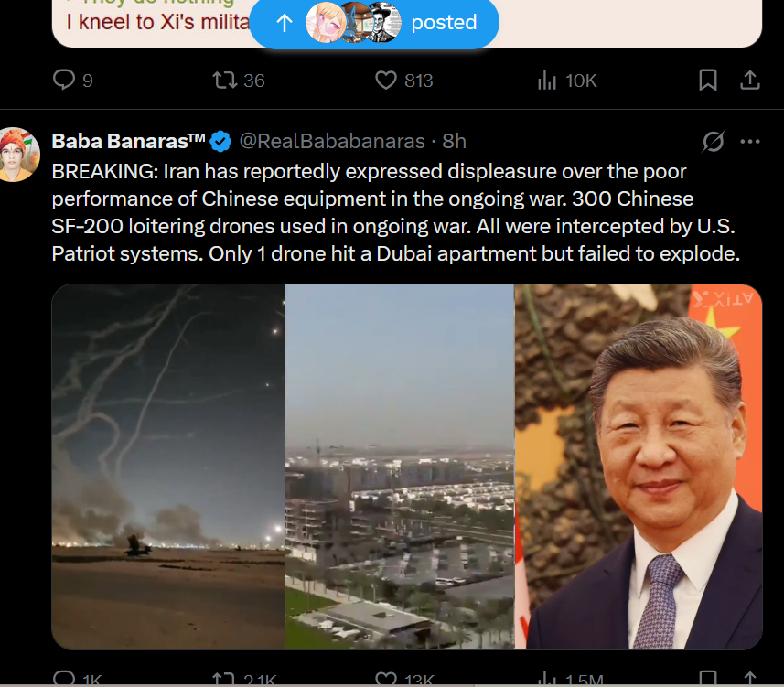Open the night sky missile trails image
Viewport: 784px width, 687px height.
pos(168,467)
